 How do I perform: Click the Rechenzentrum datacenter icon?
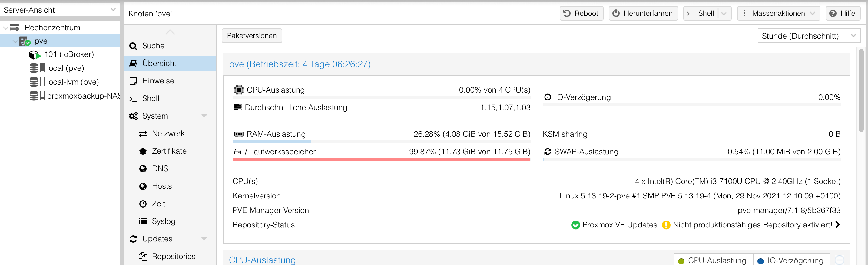[15, 28]
